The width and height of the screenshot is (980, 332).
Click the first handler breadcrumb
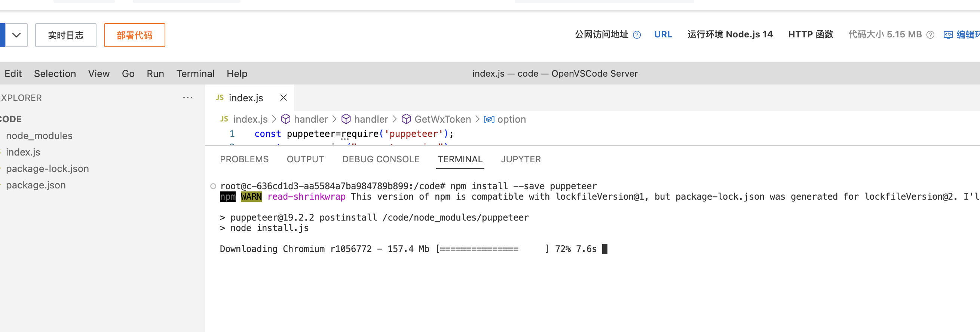coord(310,119)
